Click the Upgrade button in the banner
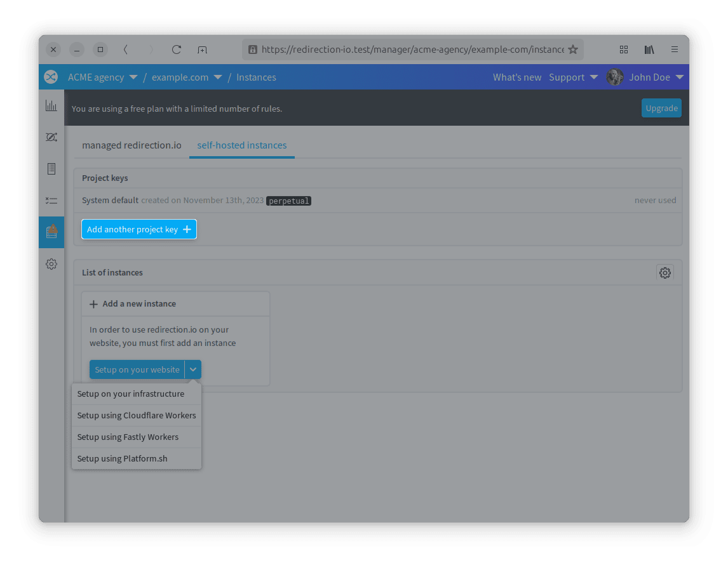Image resolution: width=728 pixels, height=565 pixels. point(661,108)
